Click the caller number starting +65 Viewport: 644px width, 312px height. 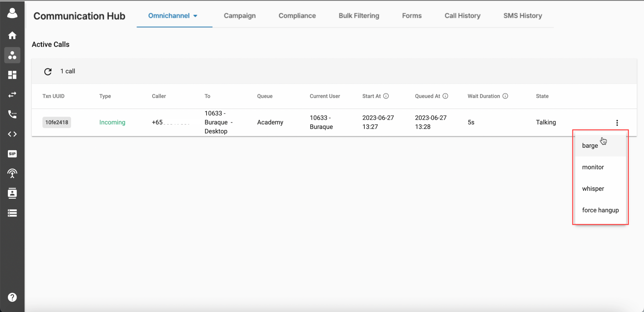pos(171,122)
